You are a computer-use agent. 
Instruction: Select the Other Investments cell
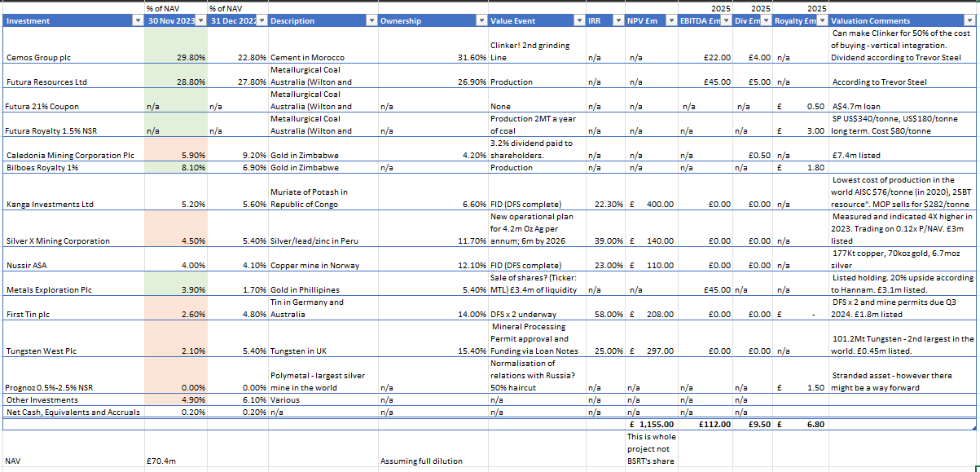point(73,400)
